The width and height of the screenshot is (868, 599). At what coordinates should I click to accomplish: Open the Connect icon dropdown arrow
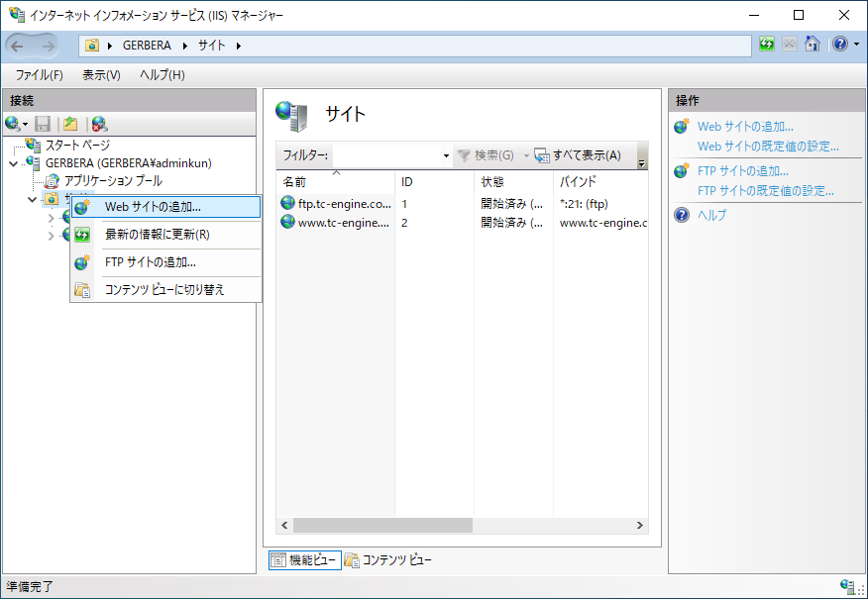pos(25,124)
